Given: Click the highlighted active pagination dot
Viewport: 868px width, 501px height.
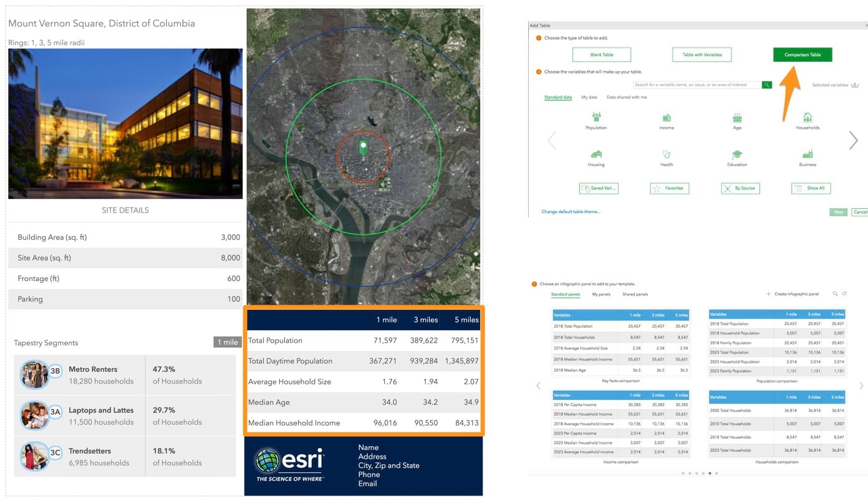Looking at the screenshot, I should pos(710,474).
